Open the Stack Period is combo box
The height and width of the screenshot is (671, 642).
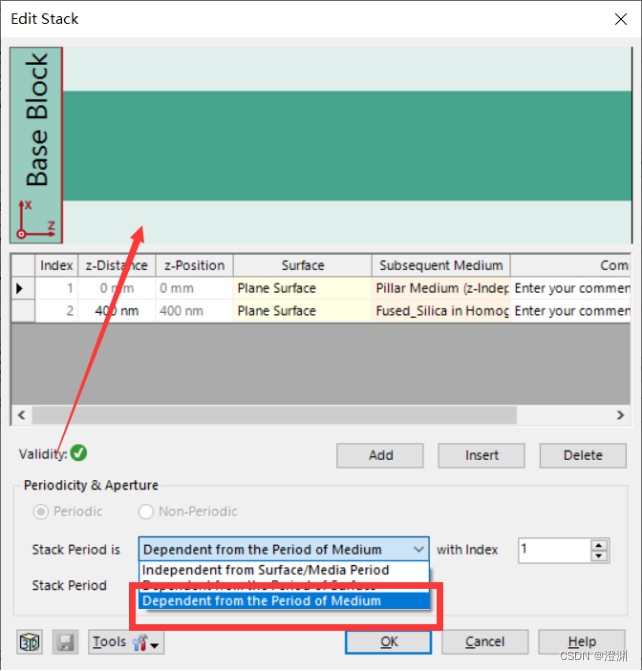pos(284,549)
